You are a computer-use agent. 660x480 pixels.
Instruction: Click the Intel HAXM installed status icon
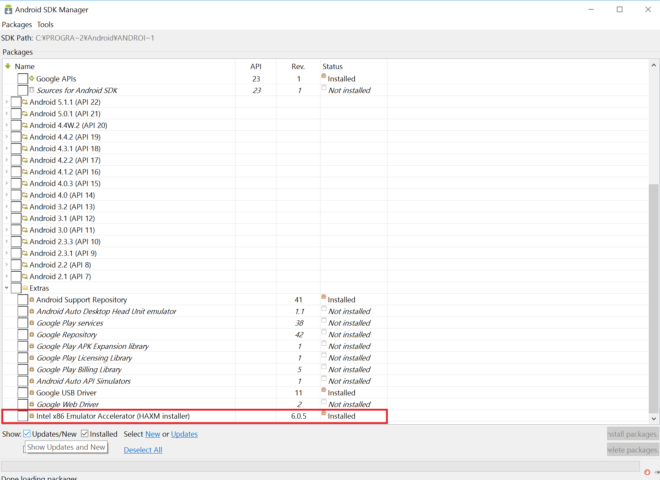(323, 415)
